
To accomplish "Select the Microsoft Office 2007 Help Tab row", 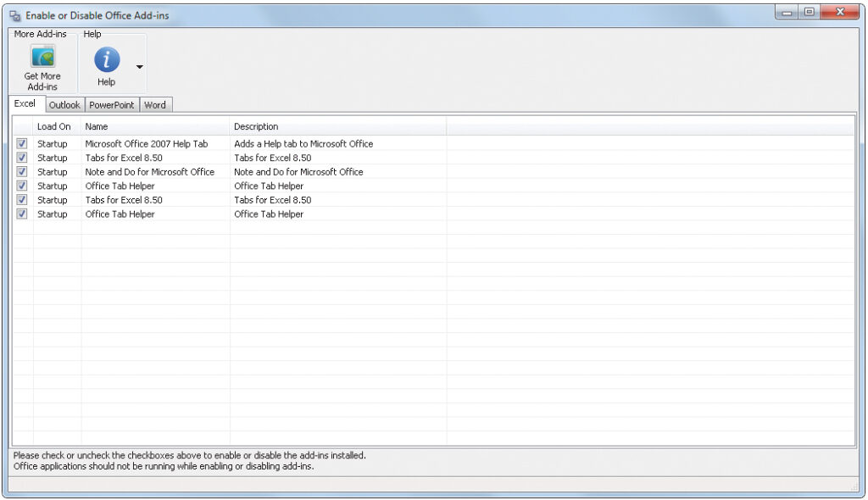I will tap(146, 144).
